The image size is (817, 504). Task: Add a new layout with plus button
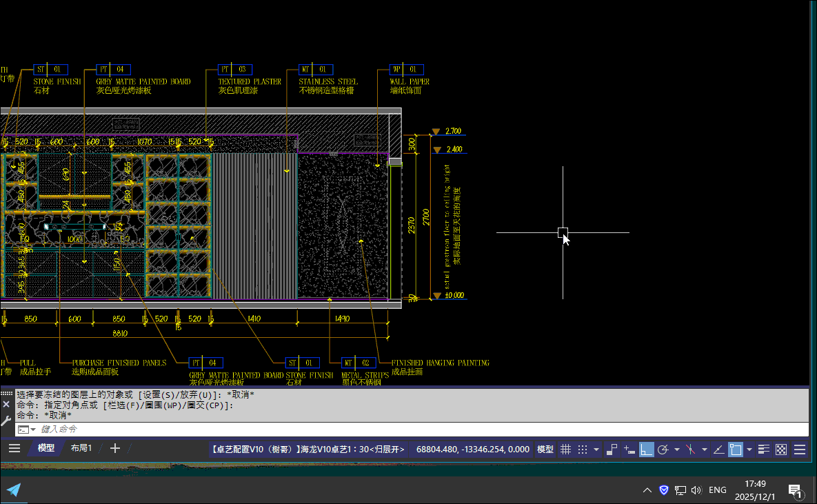pyautogui.click(x=115, y=448)
